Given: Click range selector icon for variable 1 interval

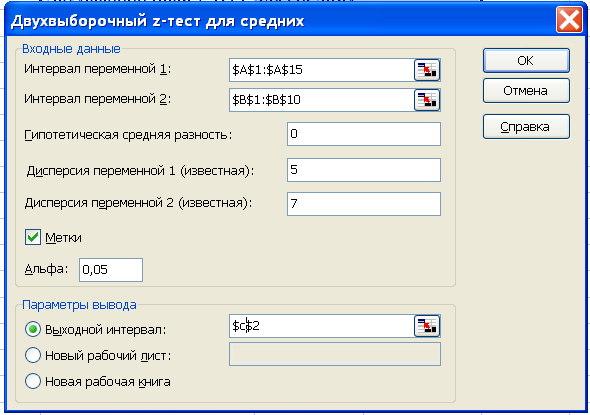Looking at the screenshot, I should pyautogui.click(x=427, y=70).
